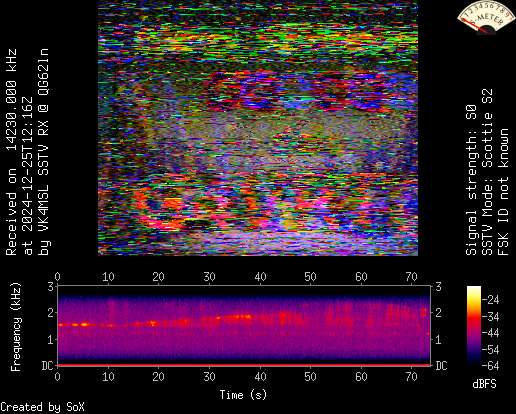Click the dBFS color scale bar
Image resolution: width=516 pixels, height=414 pixels.
[x=474, y=326]
